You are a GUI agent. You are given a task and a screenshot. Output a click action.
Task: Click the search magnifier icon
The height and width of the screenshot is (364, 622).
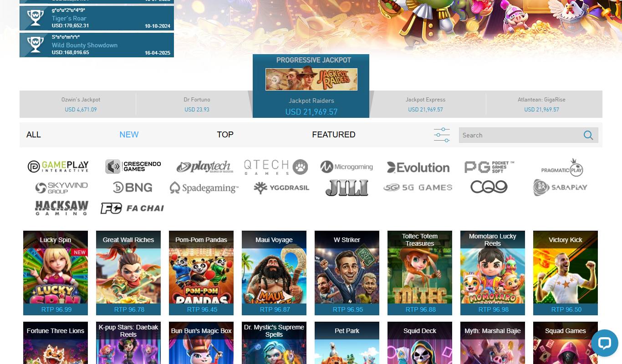[588, 135]
